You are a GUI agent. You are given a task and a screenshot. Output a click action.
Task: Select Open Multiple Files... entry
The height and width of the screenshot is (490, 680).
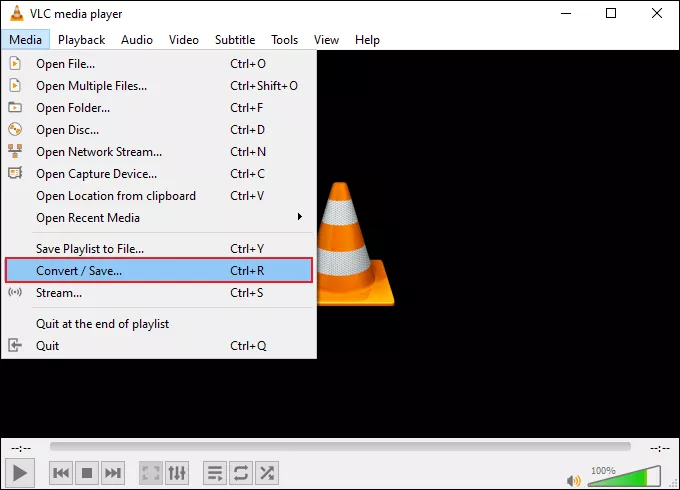click(x=159, y=86)
